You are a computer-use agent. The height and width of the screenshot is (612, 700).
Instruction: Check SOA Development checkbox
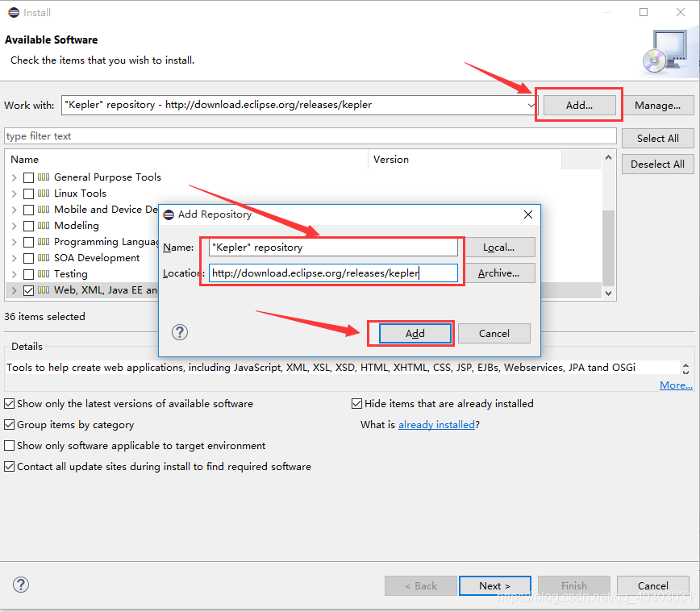(x=28, y=258)
